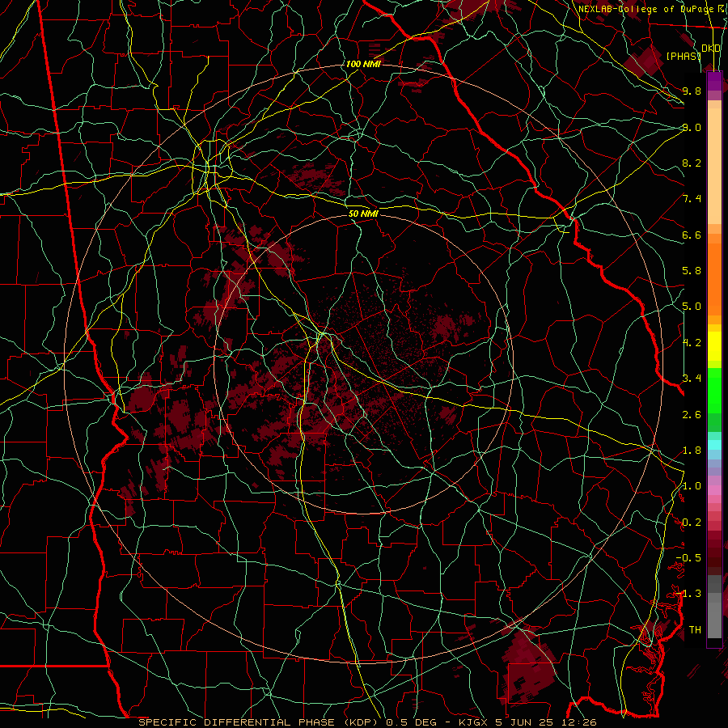
Task: Click the 5 JUN 25 date in the caption
Action: click(524, 722)
